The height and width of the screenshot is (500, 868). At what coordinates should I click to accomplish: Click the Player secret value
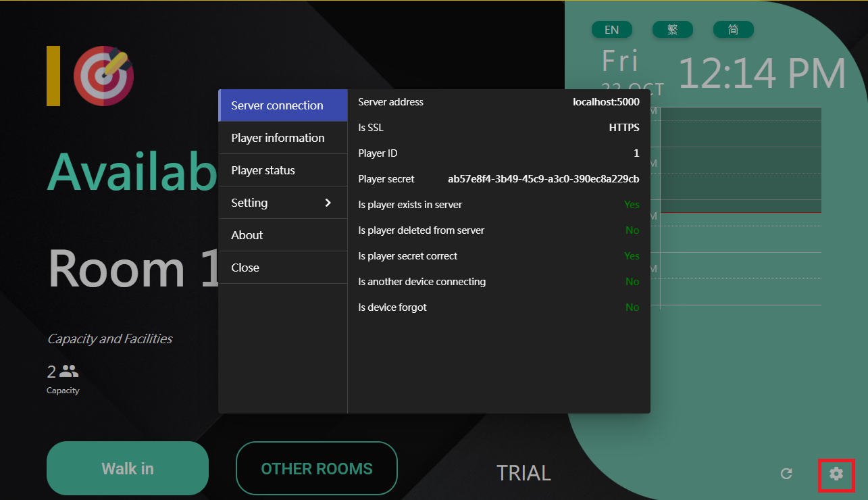click(543, 179)
